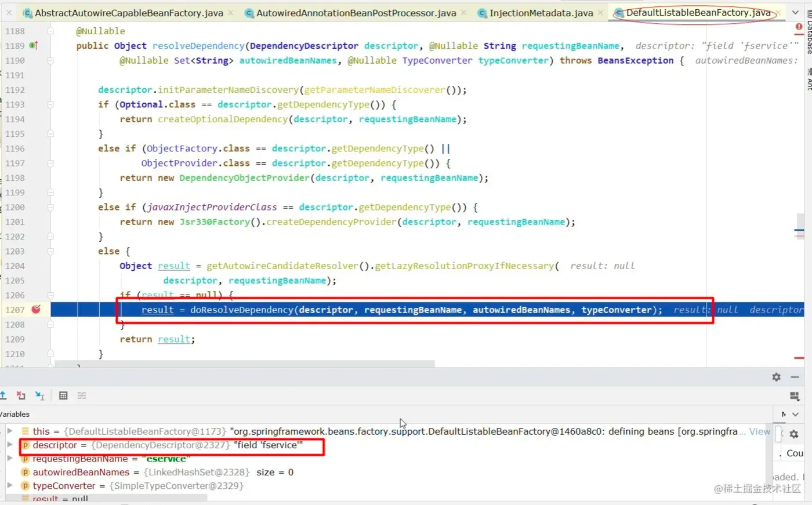The height and width of the screenshot is (505, 812).
Task: Click 'ObjectProvider.class' on line 1197
Action: [x=195, y=163]
